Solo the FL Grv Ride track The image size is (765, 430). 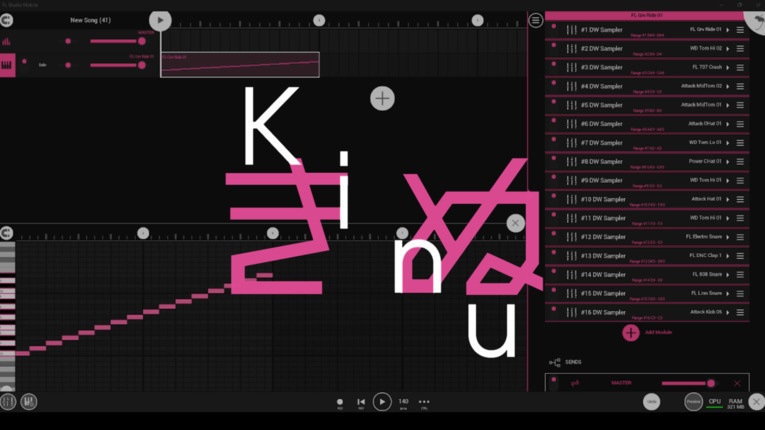click(x=42, y=65)
